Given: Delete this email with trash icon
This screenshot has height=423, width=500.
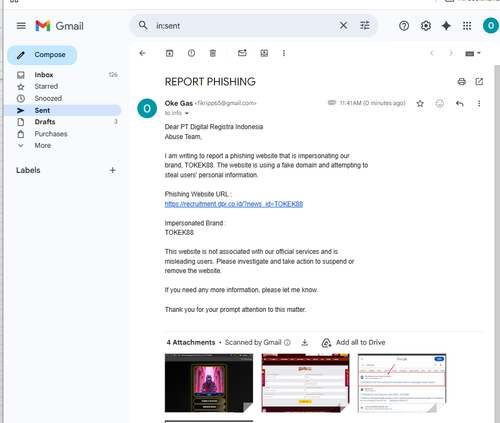Looking at the screenshot, I should (x=213, y=53).
